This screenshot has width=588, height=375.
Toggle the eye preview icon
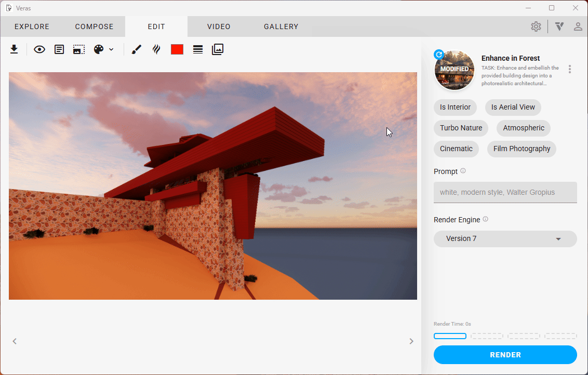(39, 49)
